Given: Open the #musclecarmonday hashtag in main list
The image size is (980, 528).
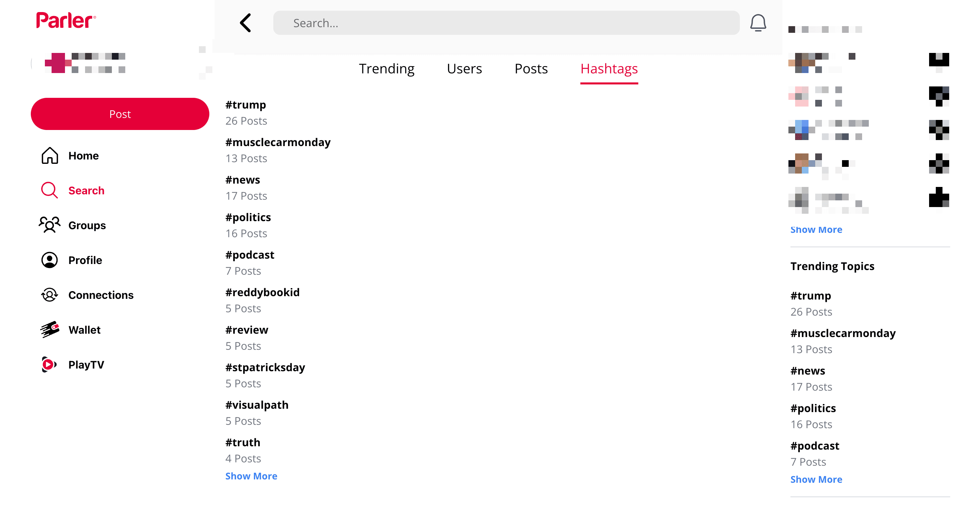Looking at the screenshot, I should [278, 142].
